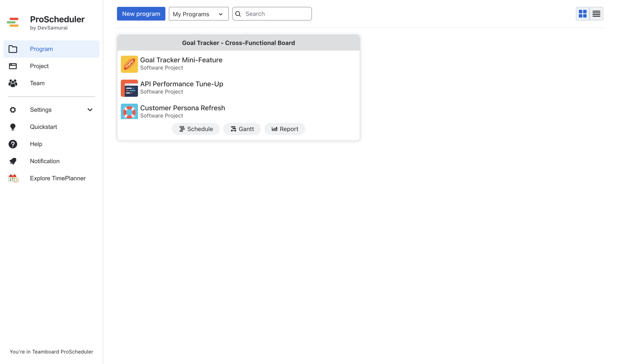Click the New program button
Screen dimensions: 617x364
(141, 14)
